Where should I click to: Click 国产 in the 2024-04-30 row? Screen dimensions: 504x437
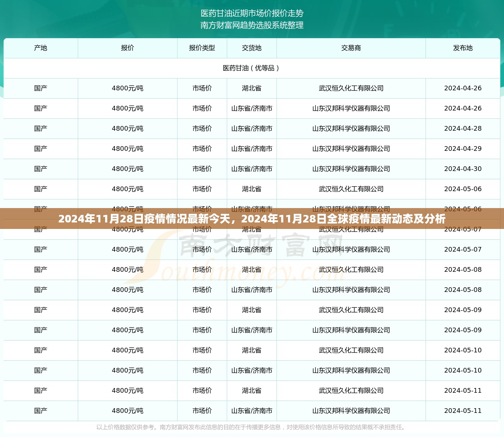click(x=41, y=169)
